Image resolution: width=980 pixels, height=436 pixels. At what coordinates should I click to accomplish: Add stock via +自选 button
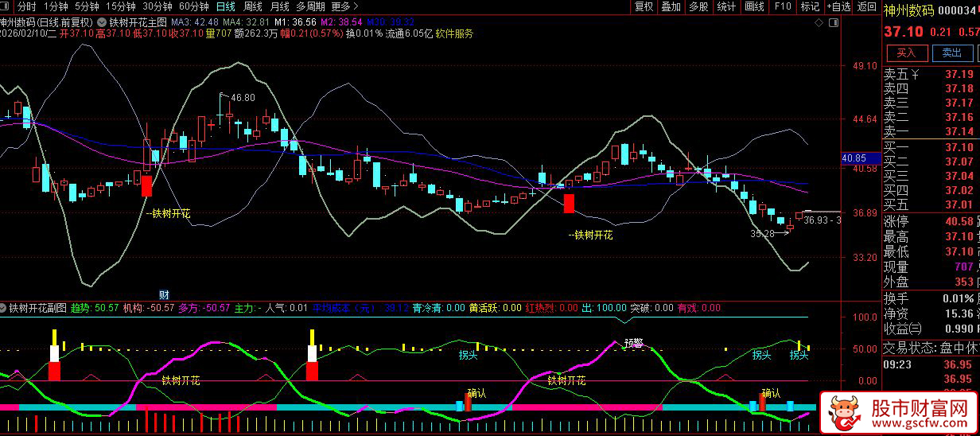pyautogui.click(x=838, y=6)
